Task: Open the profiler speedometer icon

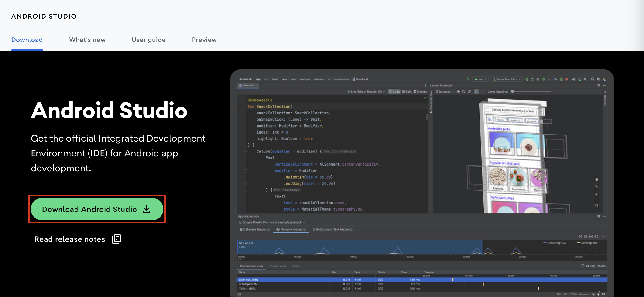Action: [x=555, y=79]
